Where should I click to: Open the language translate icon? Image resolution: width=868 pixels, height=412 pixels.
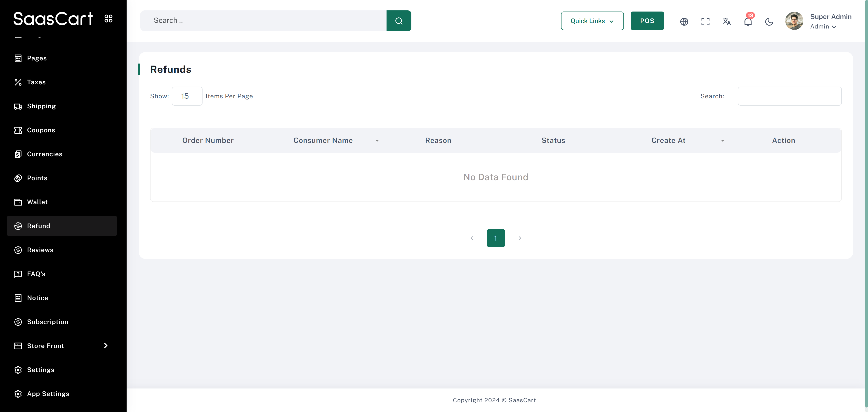pyautogui.click(x=726, y=21)
